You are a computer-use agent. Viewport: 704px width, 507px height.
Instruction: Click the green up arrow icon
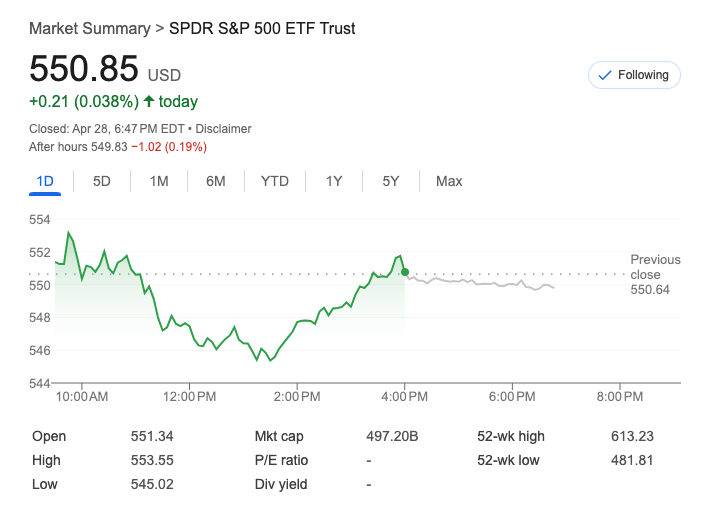(149, 101)
